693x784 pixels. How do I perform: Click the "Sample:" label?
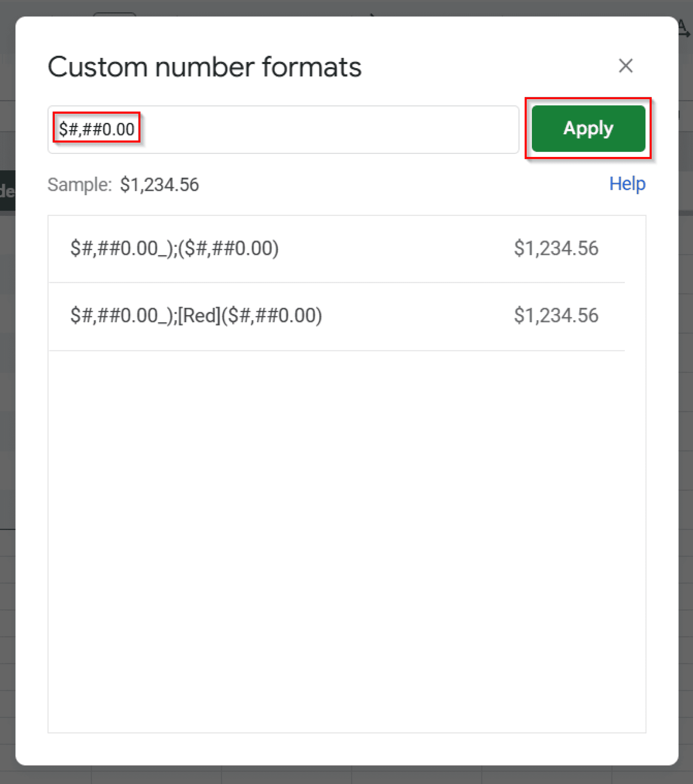79,185
